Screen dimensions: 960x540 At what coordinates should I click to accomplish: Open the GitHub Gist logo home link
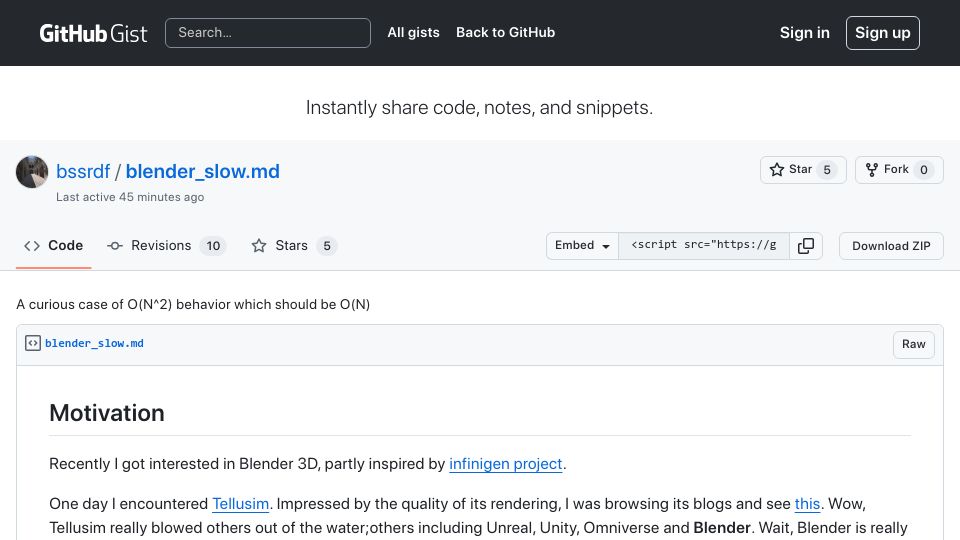point(93,33)
